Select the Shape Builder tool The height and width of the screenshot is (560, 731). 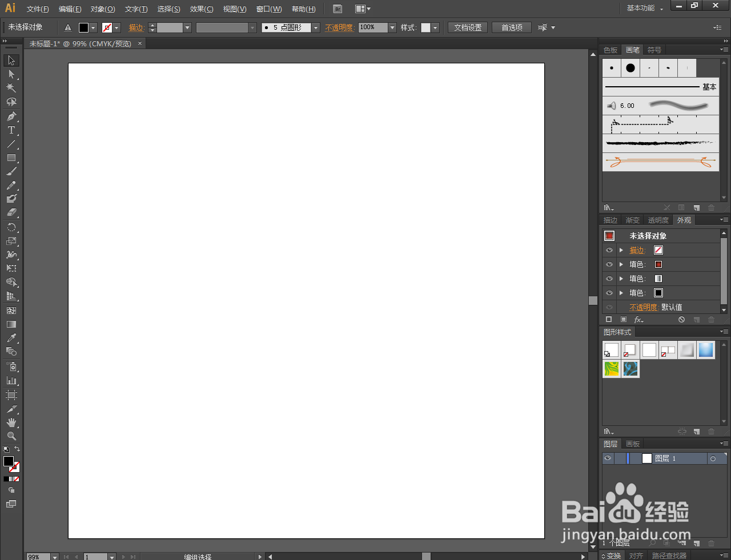(x=11, y=282)
